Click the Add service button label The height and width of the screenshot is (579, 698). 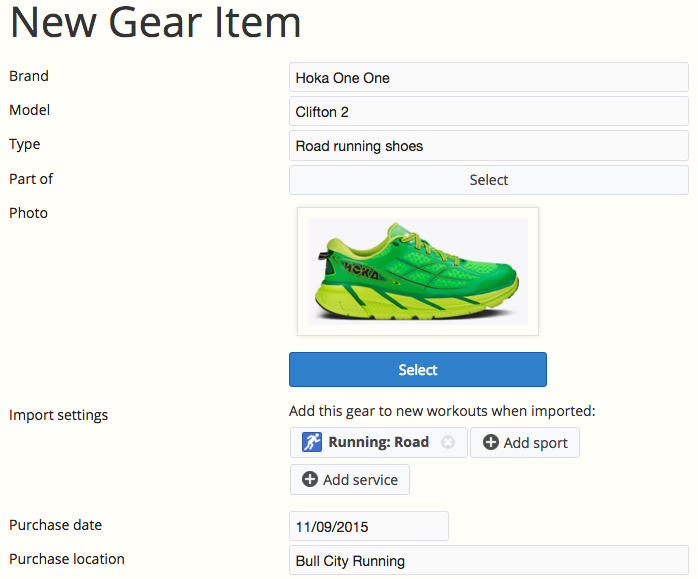(360, 480)
